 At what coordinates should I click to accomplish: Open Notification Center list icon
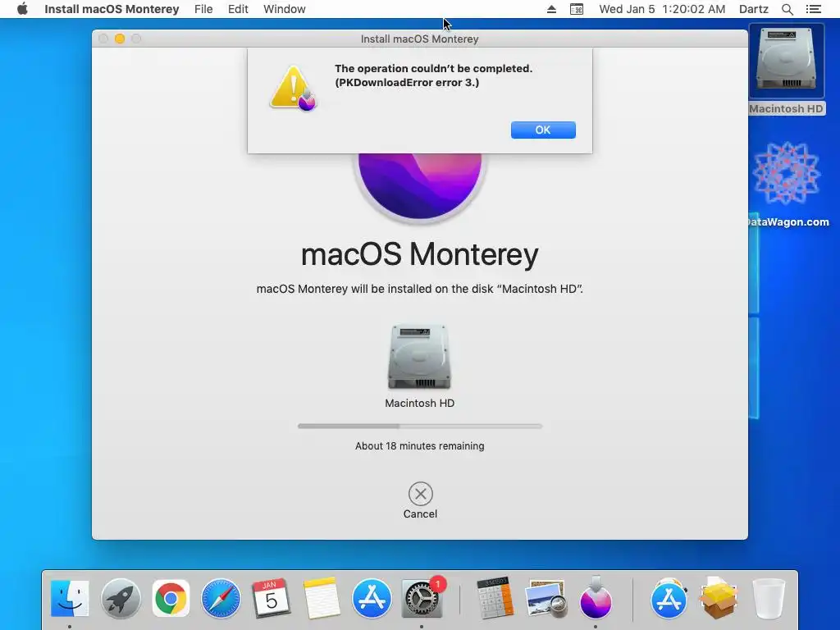(813, 9)
